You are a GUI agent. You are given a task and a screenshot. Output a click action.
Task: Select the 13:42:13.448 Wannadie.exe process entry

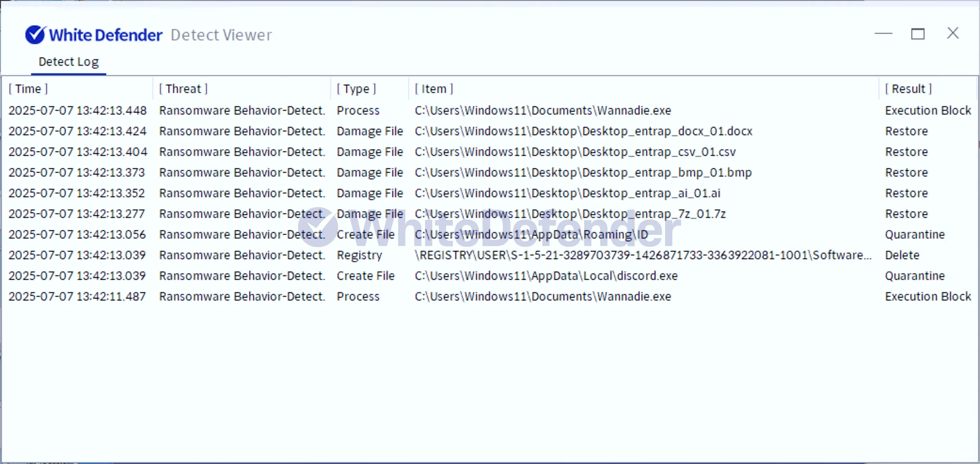pos(542,111)
